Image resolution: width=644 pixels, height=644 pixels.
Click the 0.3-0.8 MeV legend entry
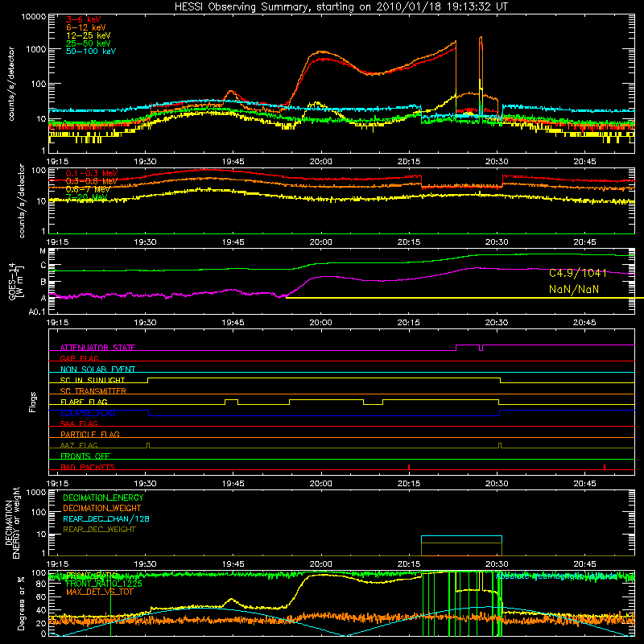click(x=92, y=181)
